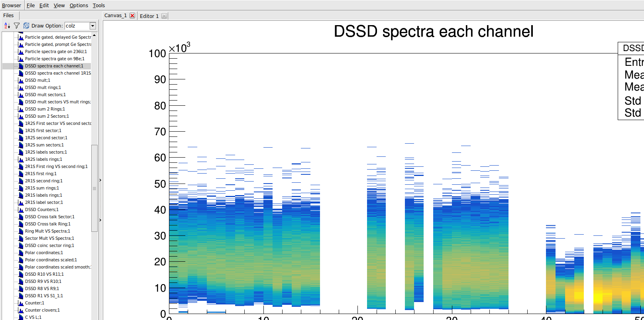644x320 pixels.
Task: Click the 2D histogram icon beside DSSD Counters;1
Action: tap(21, 210)
